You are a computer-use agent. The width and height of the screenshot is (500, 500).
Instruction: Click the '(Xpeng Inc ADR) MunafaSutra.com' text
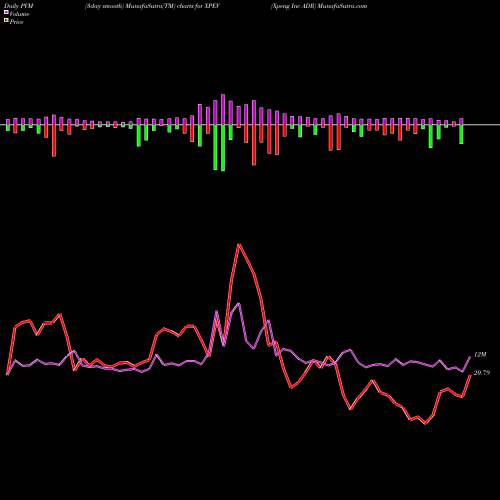click(319, 6)
